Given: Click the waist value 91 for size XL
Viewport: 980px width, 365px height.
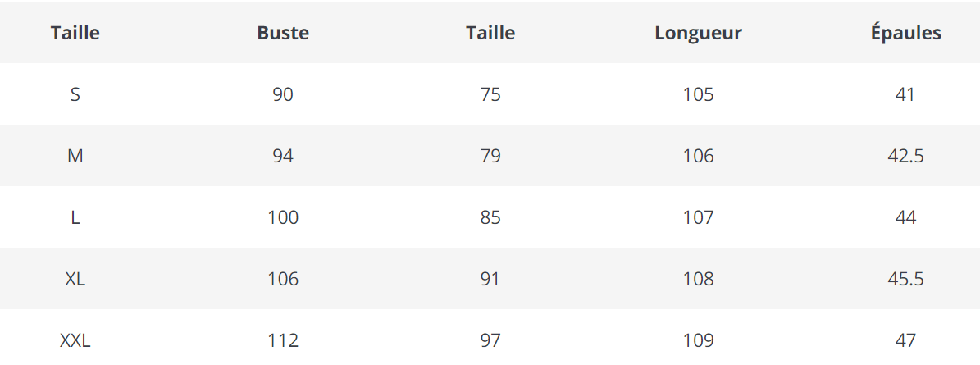Looking at the screenshot, I should 490,279.
